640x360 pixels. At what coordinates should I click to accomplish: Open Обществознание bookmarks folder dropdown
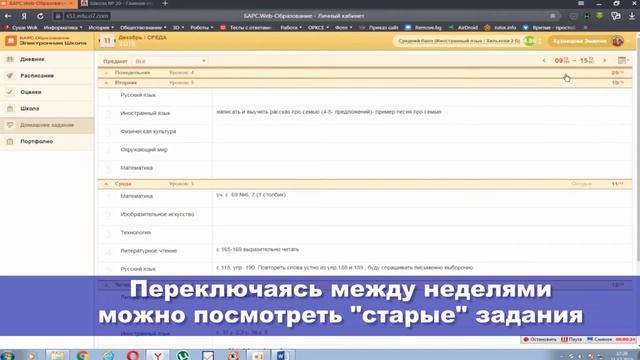pos(143,28)
